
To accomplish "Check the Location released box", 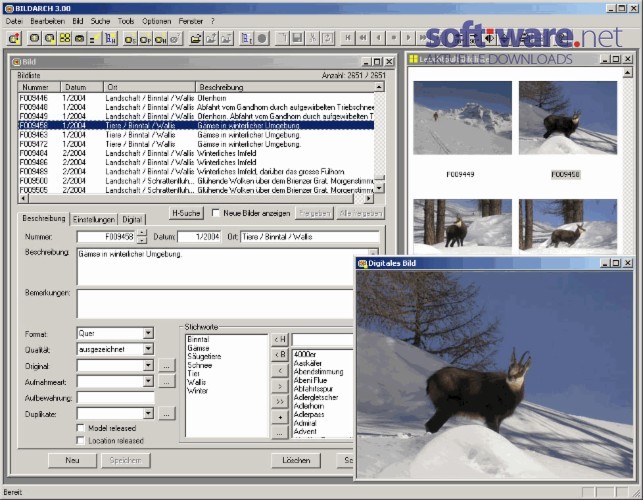I will (x=81, y=441).
